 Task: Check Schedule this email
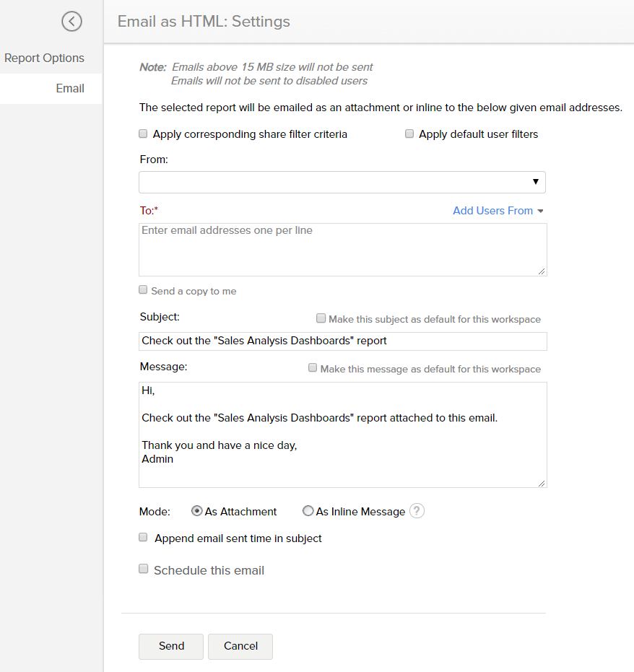coord(143,569)
